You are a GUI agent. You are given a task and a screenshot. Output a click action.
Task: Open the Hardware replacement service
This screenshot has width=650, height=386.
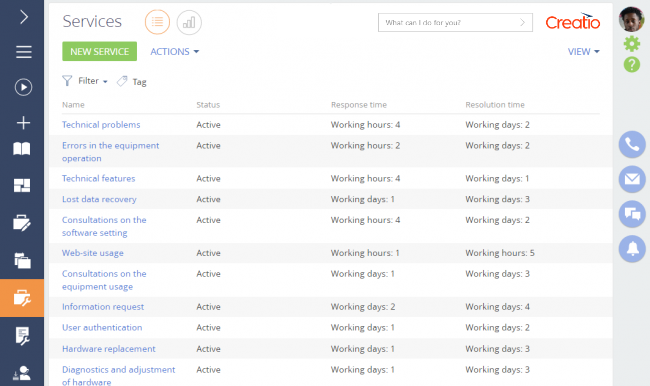pos(109,349)
